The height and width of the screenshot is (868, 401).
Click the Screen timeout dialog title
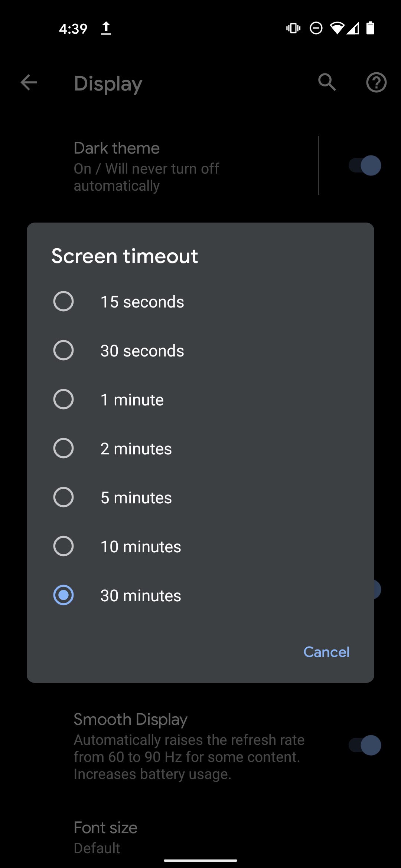coord(124,255)
